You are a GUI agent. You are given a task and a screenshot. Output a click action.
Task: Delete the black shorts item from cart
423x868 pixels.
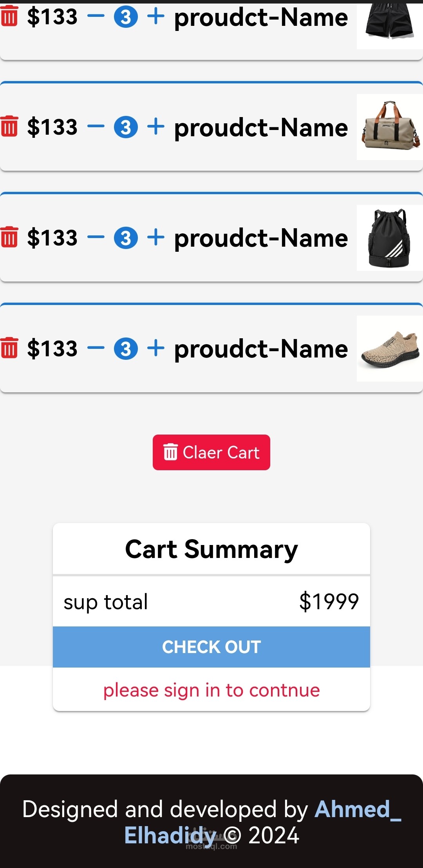click(9, 16)
